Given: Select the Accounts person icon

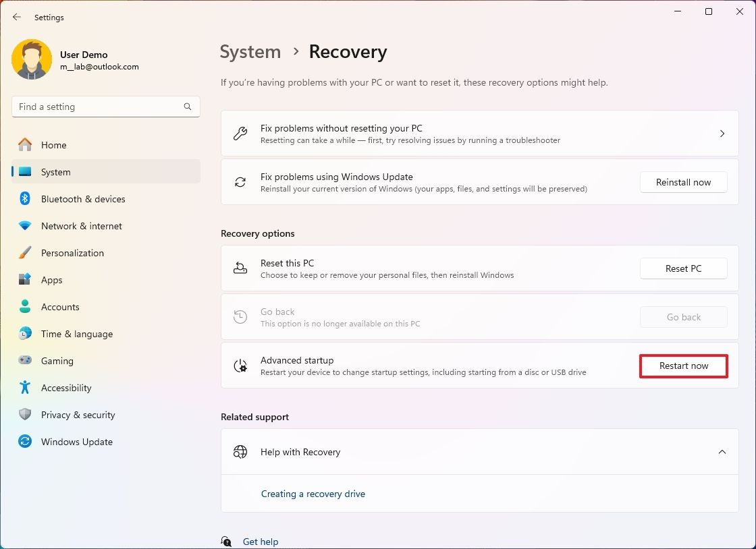Looking at the screenshot, I should (24, 307).
